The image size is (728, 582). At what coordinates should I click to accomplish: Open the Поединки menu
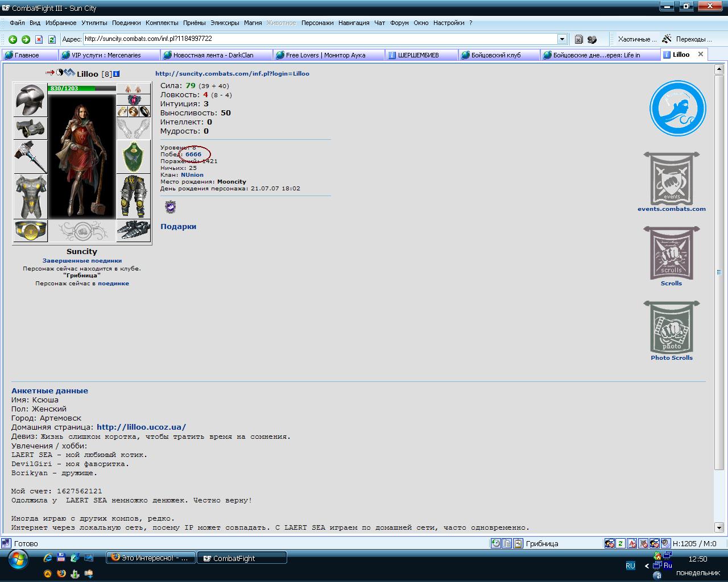[x=126, y=23]
